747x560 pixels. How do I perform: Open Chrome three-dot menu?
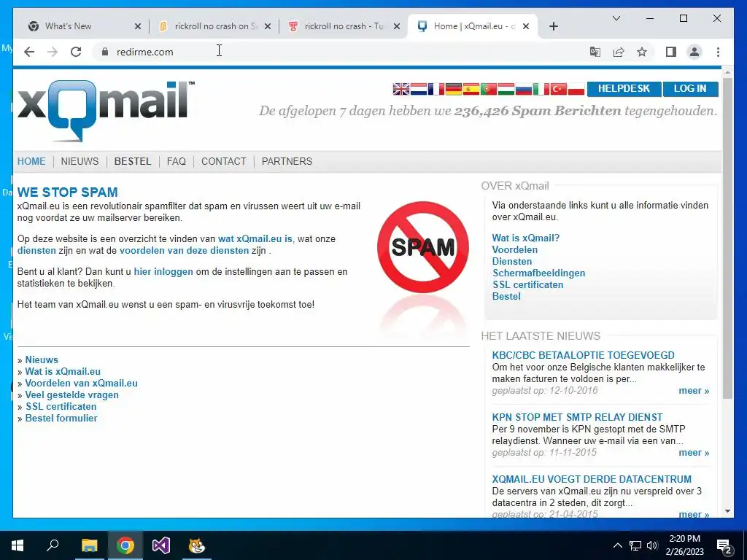[718, 52]
